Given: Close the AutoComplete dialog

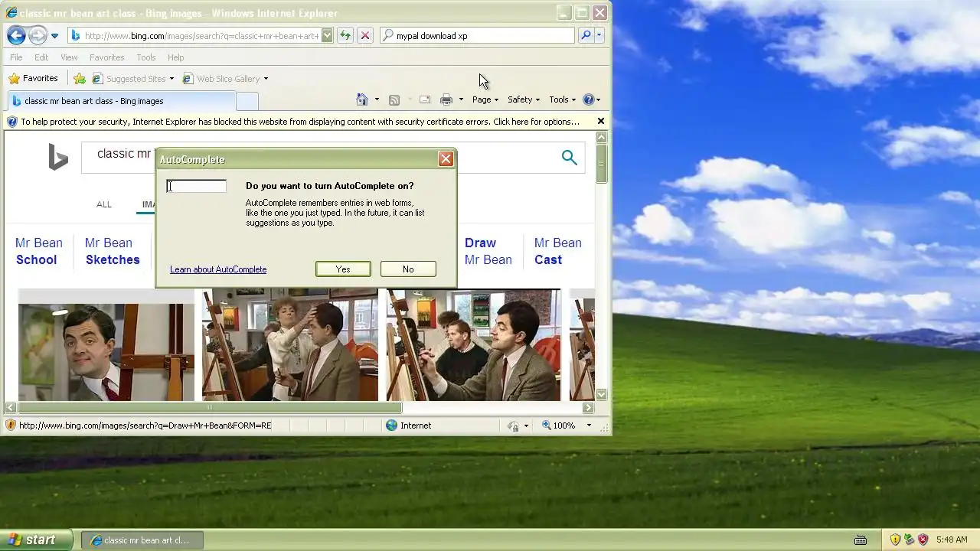Looking at the screenshot, I should point(446,159).
